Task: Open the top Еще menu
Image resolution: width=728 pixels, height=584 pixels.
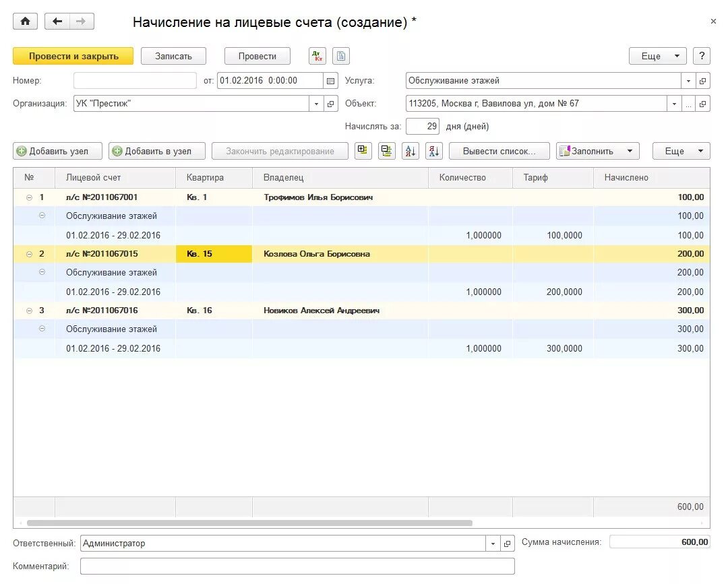Action: coord(657,56)
